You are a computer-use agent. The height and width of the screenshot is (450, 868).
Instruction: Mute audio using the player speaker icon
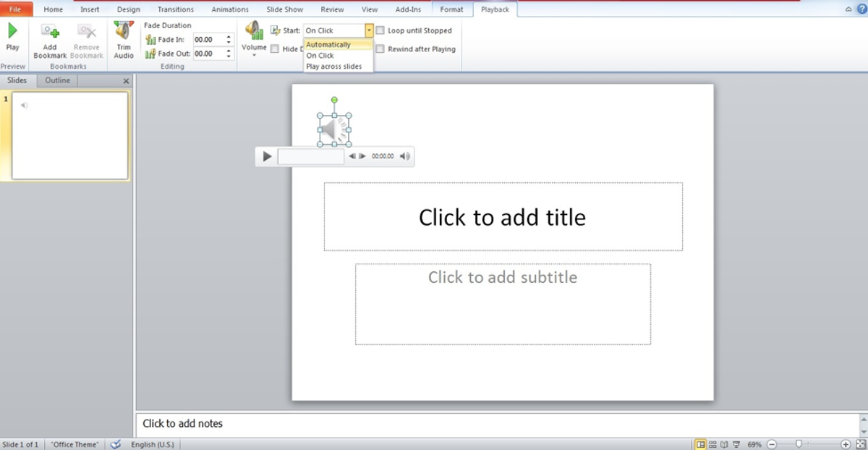click(x=405, y=156)
